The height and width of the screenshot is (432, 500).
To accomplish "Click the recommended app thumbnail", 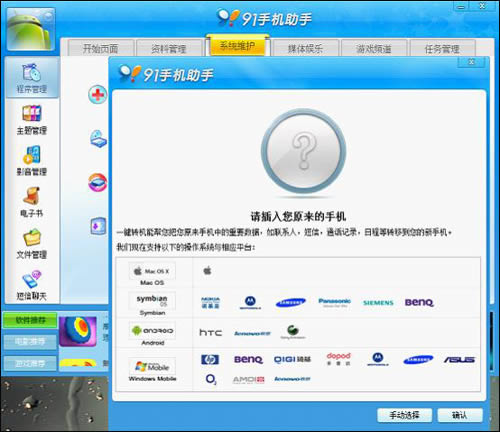I will click(x=78, y=331).
